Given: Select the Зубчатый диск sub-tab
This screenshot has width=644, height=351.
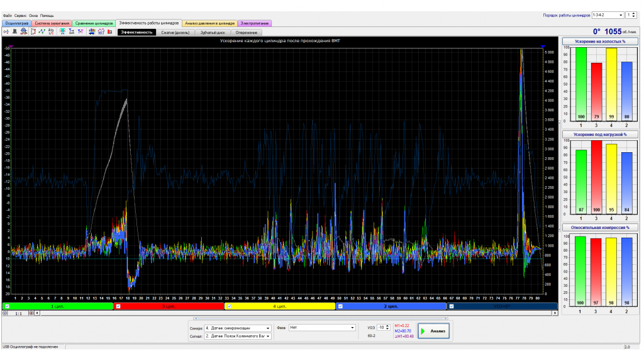Looking at the screenshot, I should coord(213,33).
